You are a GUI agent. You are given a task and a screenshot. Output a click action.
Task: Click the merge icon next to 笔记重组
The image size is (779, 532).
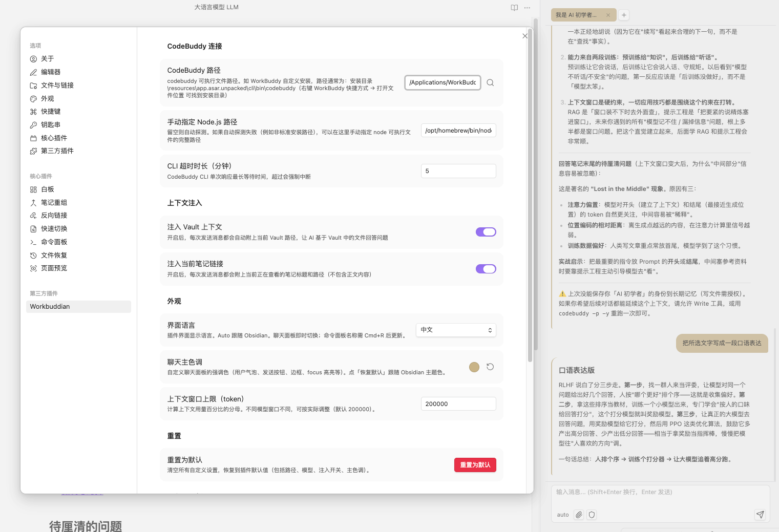click(33, 203)
